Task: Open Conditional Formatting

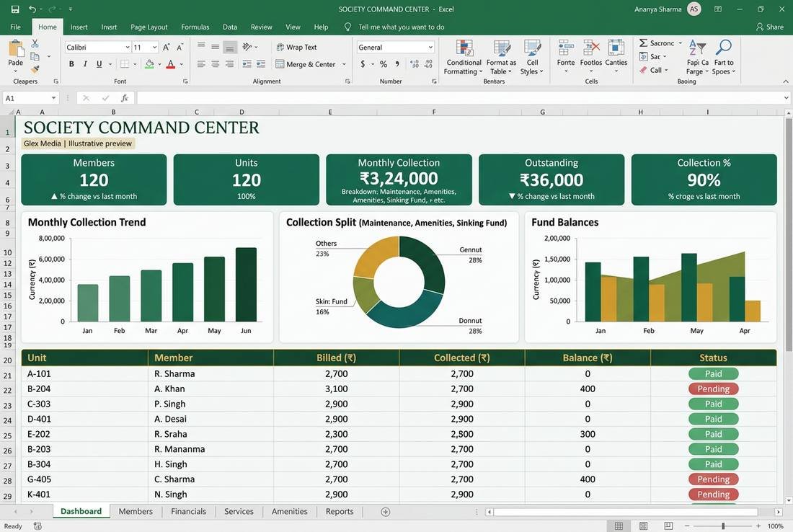Action: (464, 58)
